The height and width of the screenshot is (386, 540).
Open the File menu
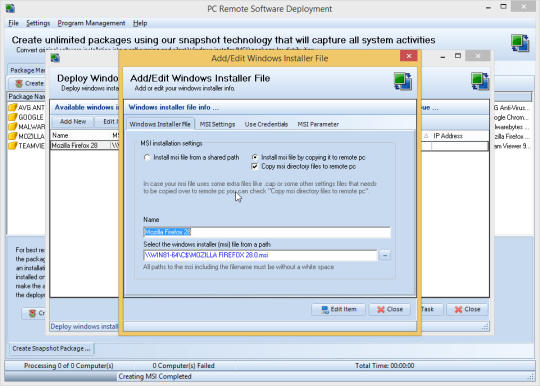pos(13,23)
